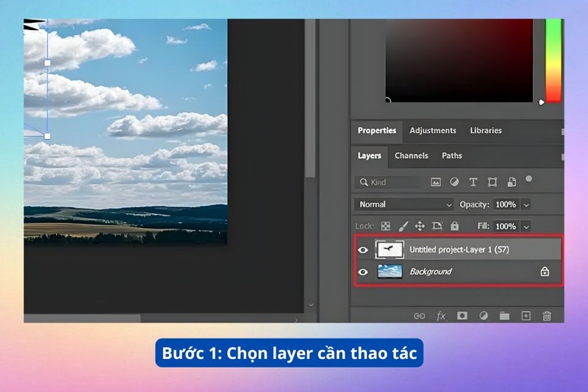588x392 pixels.
Task: Add a layer mask icon
Action: (x=462, y=316)
